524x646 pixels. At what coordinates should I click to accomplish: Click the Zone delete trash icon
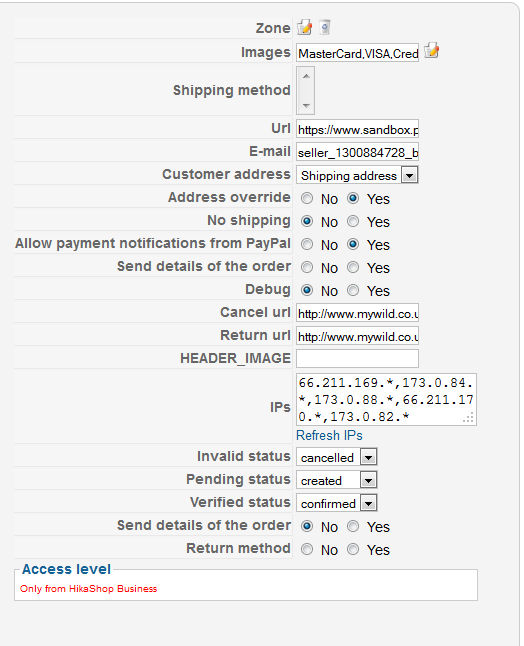pyautogui.click(x=325, y=27)
